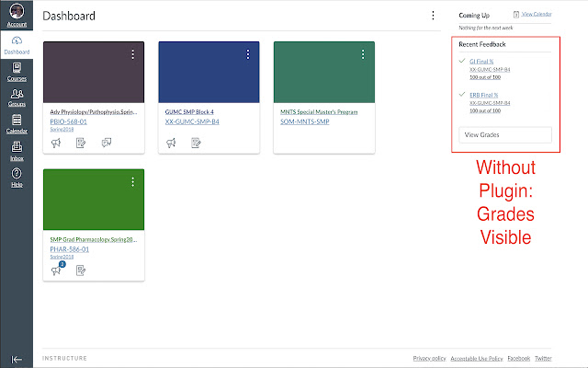Open Courses in the sidebar
Screen dimensions: 588x368
click(17, 72)
